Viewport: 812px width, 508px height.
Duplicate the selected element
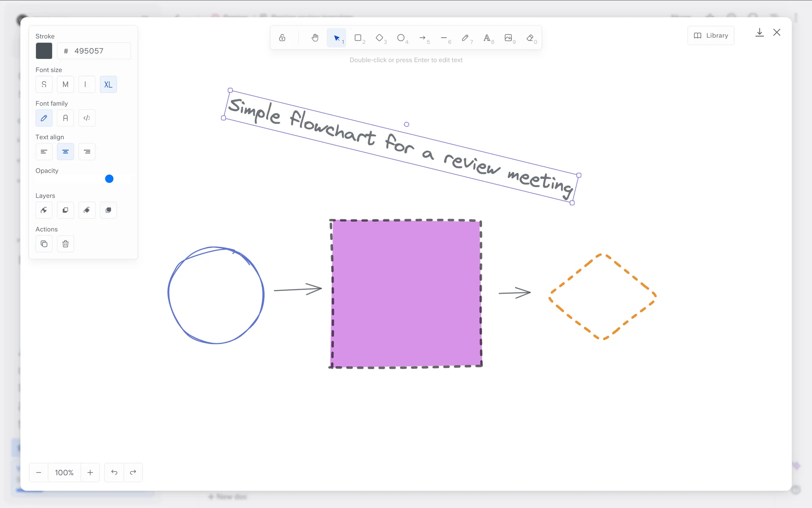click(x=44, y=244)
